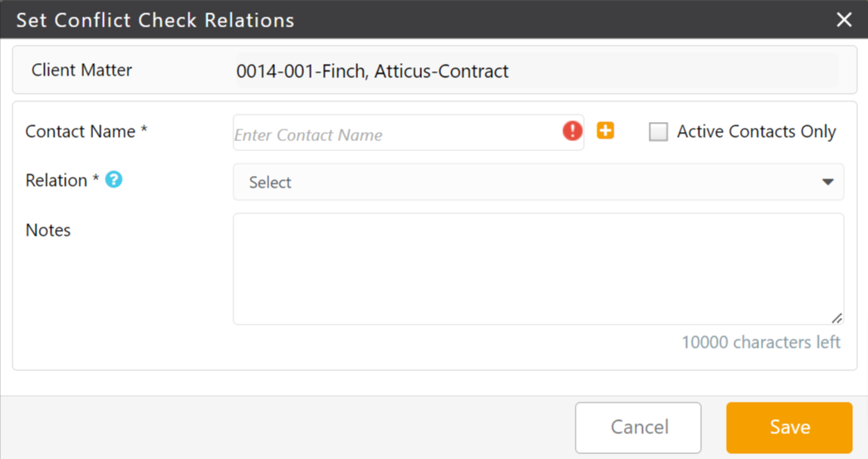868x459 pixels.
Task: Enable the Active Contacts Only checkbox
Action: coord(658,132)
